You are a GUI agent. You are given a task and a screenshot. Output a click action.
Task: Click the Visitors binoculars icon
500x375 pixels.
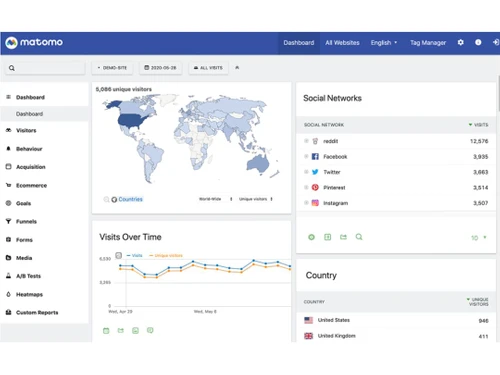[9, 130]
